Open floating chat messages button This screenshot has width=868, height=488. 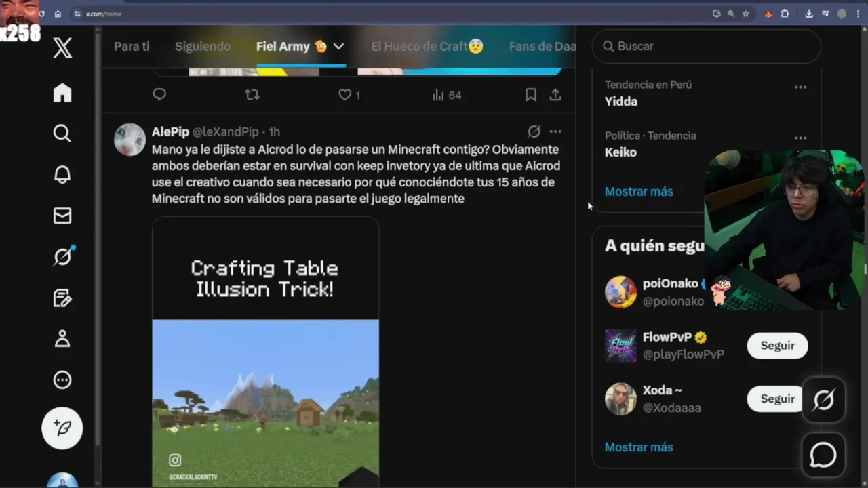point(823,455)
